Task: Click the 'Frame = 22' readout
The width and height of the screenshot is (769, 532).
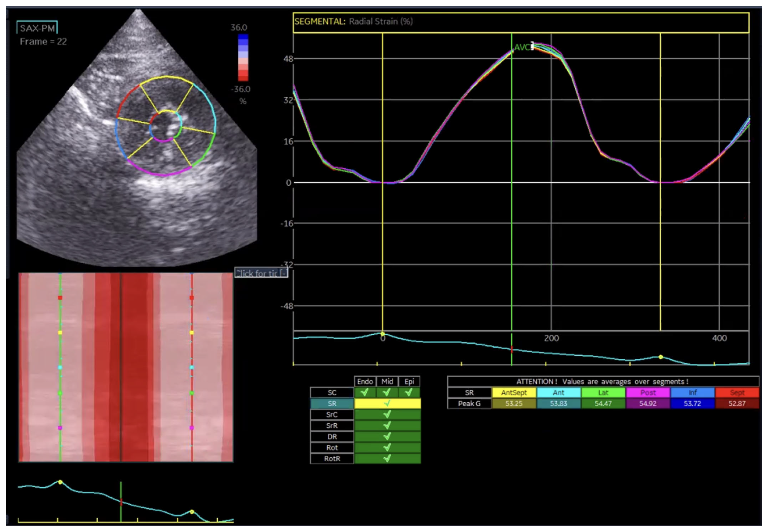Action: pyautogui.click(x=43, y=42)
